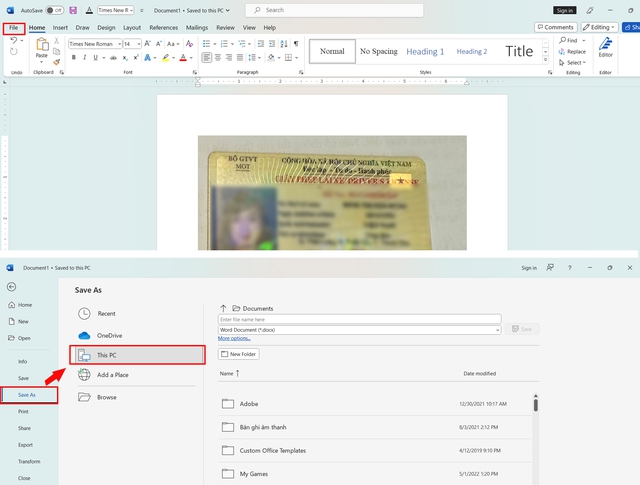
Task: Open the Editor pane icon
Action: (605, 45)
